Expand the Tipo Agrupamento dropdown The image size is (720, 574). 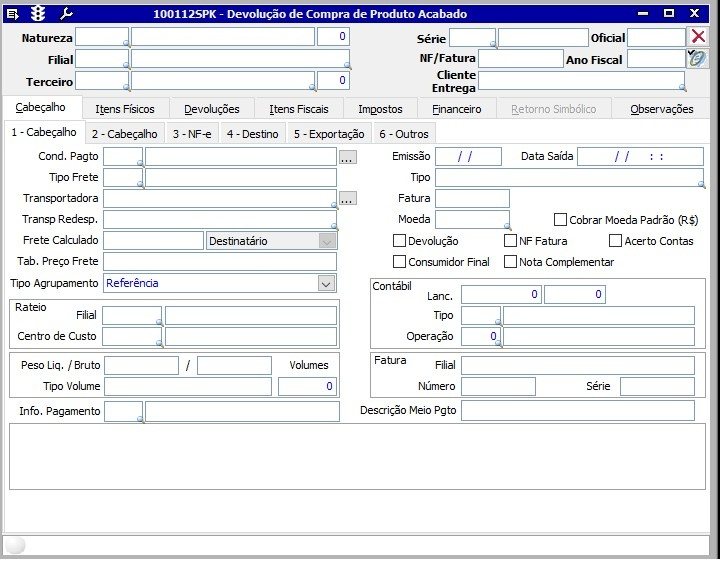coord(326,284)
